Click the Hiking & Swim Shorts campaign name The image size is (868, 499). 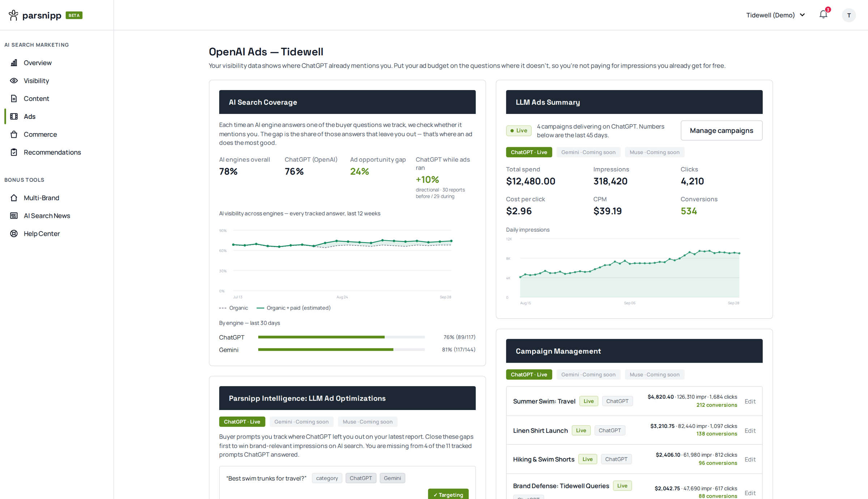[x=544, y=459]
